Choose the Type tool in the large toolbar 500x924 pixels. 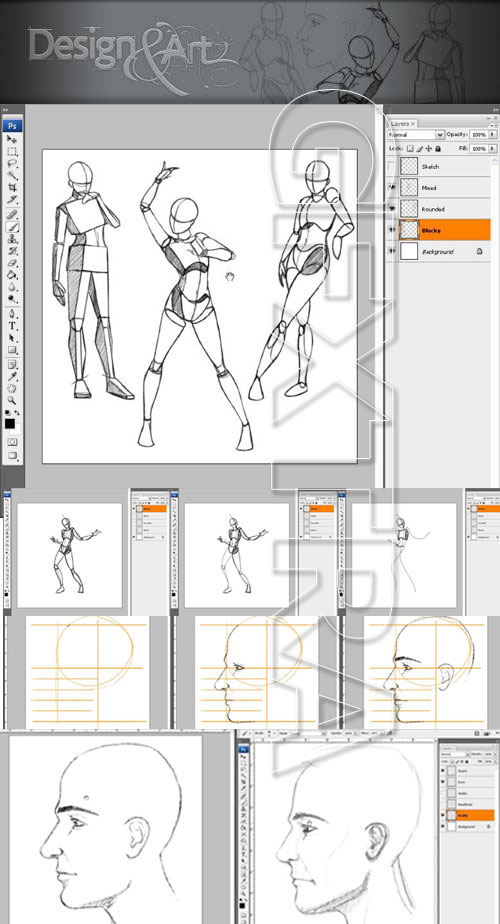[12, 326]
